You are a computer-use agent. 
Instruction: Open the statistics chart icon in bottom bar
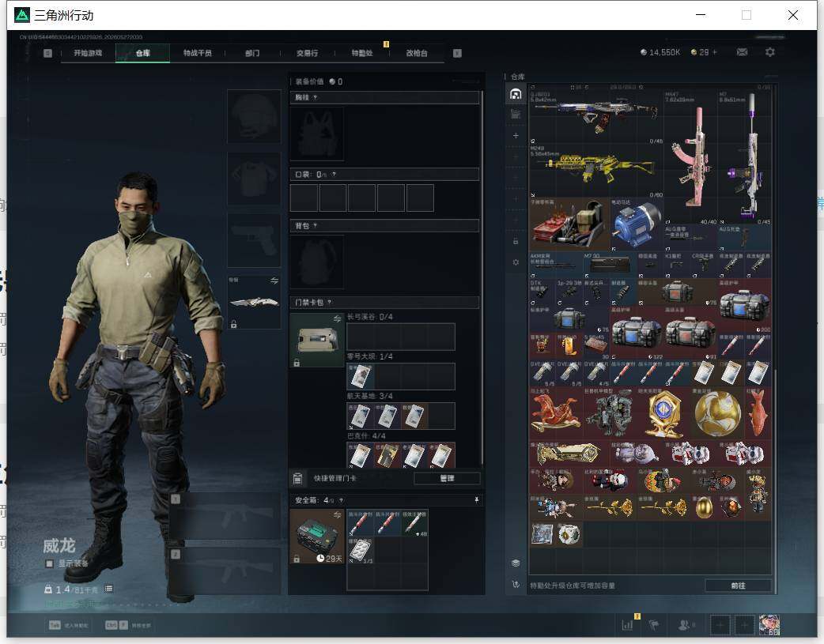point(627,624)
